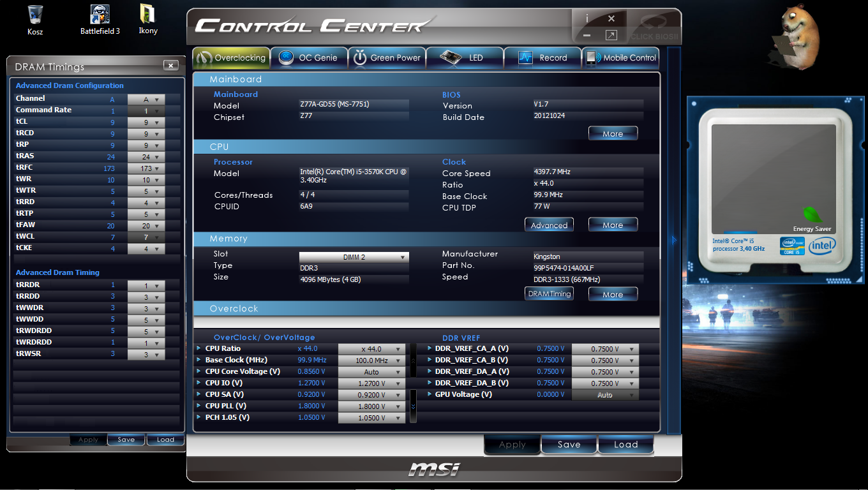868x490 pixels.
Task: Open DRAM Timing from the Memory section
Action: pyautogui.click(x=549, y=294)
